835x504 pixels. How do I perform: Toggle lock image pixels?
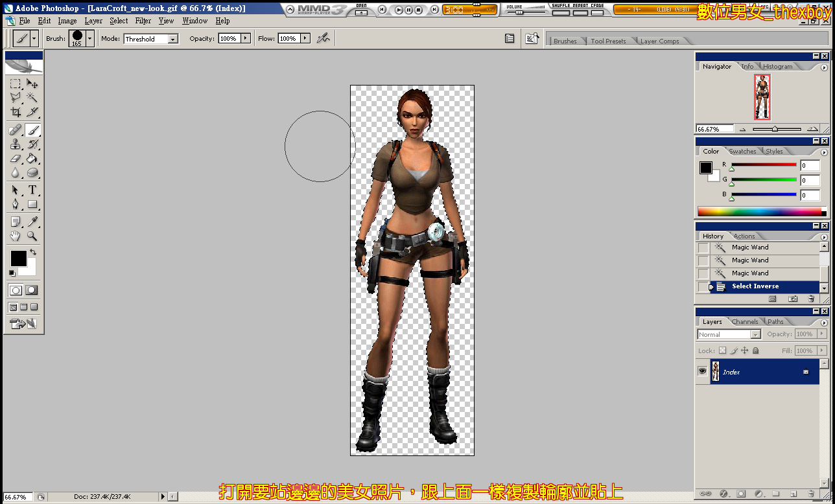[734, 350]
